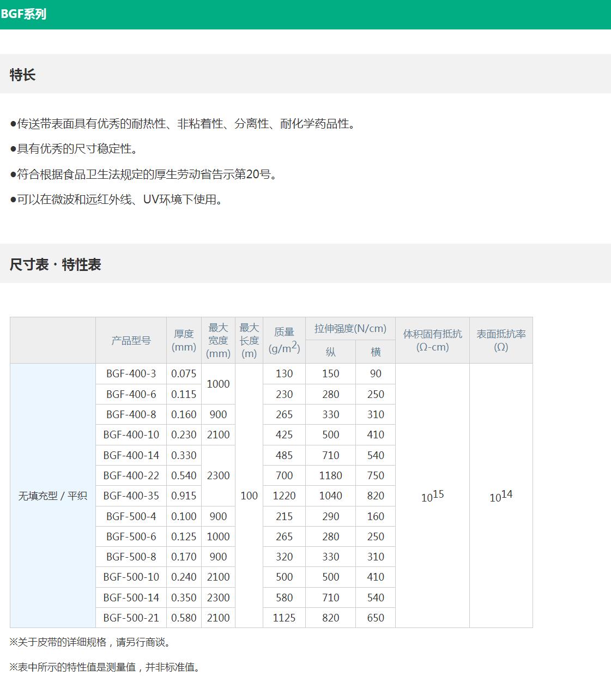Select the BGF-500-21 model cell
Viewport: 611px width, 700px height.
click(131, 618)
